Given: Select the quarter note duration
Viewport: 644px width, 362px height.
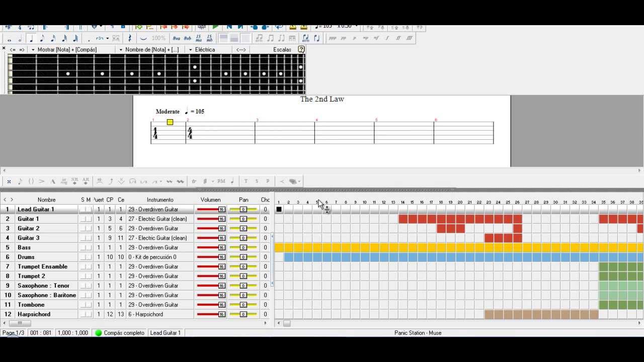Looking at the screenshot, I should 31,39.
